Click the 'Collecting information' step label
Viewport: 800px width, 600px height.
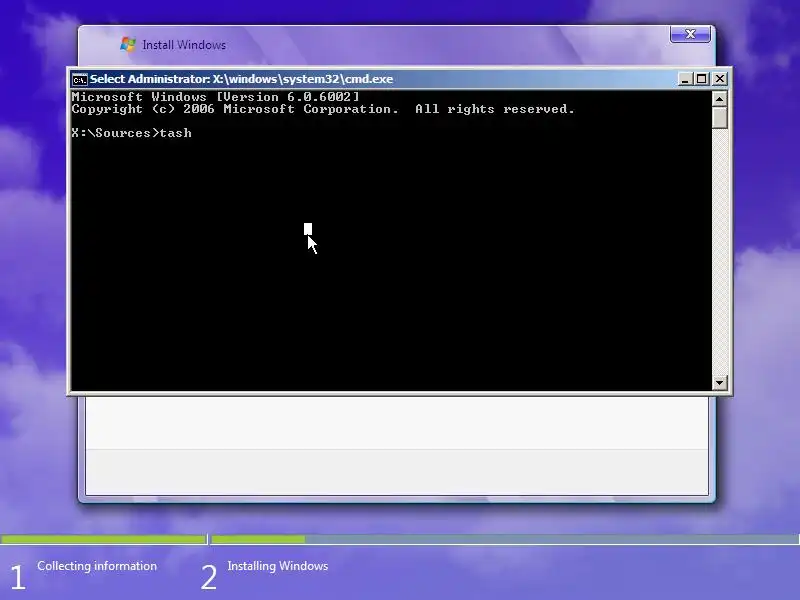click(97, 566)
